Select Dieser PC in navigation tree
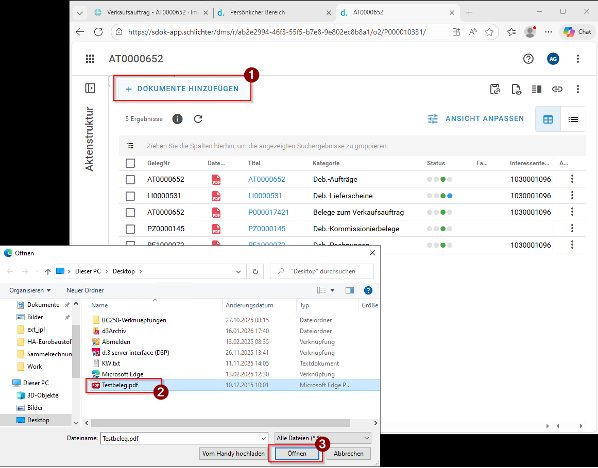598x468 pixels. coord(31,383)
